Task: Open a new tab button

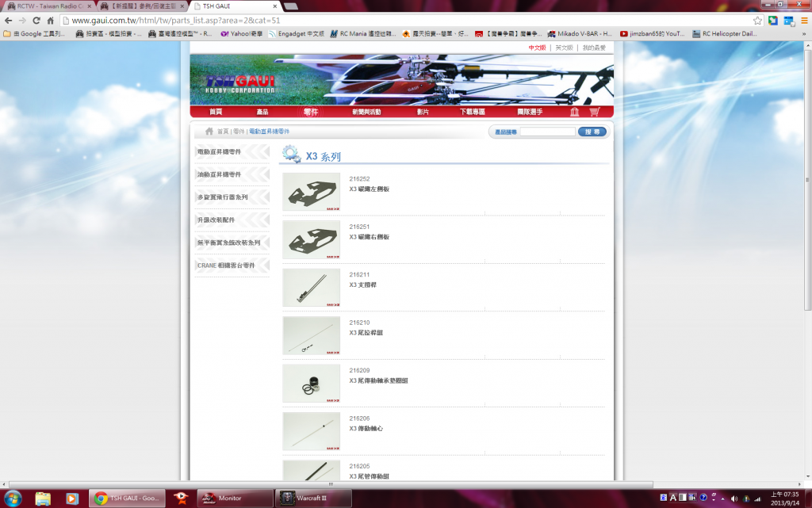Action: [x=290, y=6]
